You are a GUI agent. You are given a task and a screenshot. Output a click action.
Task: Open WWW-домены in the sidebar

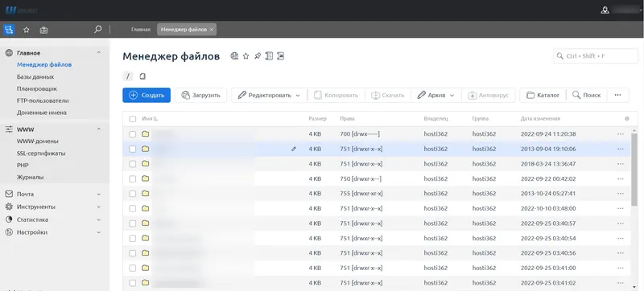click(37, 141)
